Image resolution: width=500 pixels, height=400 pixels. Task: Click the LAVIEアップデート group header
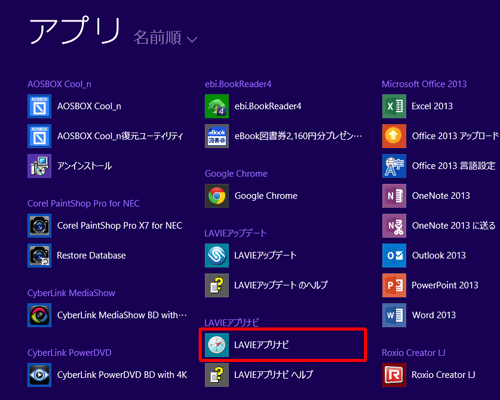(x=235, y=233)
